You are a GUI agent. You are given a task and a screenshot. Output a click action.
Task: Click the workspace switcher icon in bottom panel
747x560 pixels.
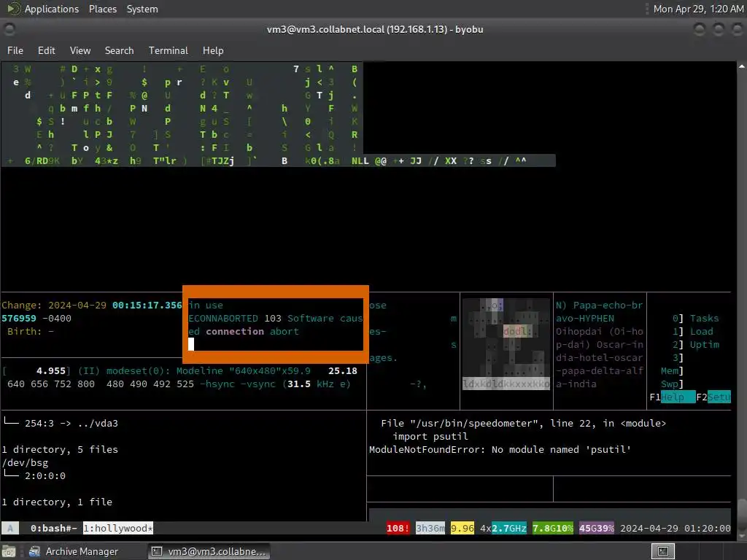pyautogui.click(x=662, y=551)
